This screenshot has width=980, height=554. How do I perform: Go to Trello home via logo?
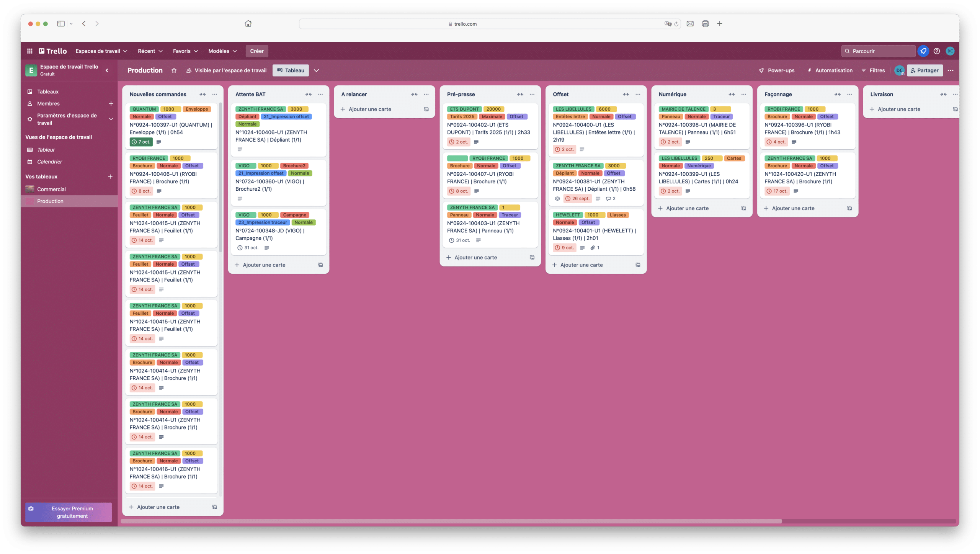point(53,51)
